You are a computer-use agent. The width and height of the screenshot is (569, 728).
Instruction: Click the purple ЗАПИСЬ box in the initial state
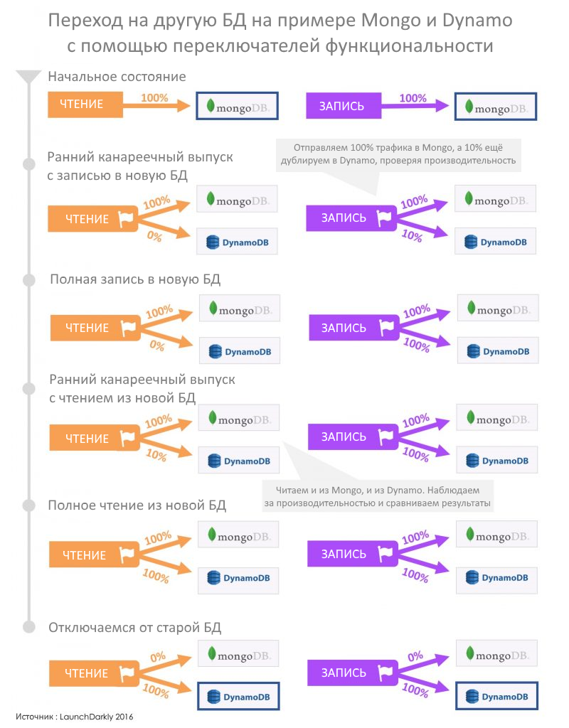[x=344, y=106]
